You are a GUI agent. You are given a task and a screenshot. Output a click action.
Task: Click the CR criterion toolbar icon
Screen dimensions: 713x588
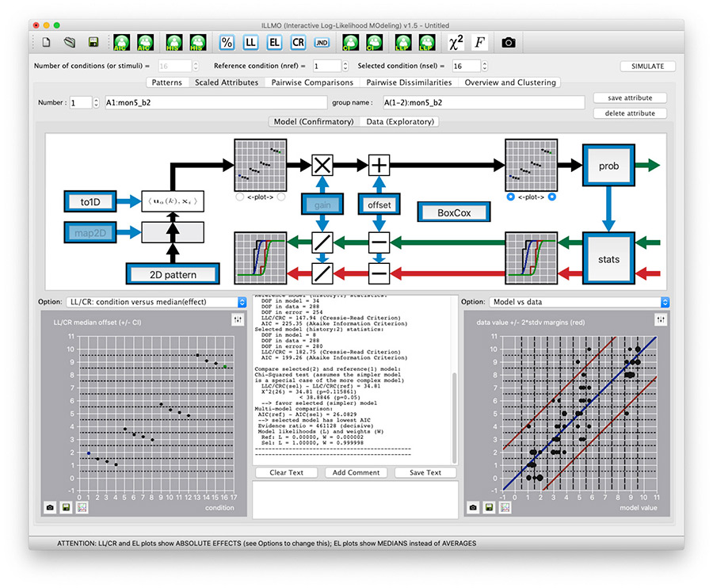pos(298,42)
